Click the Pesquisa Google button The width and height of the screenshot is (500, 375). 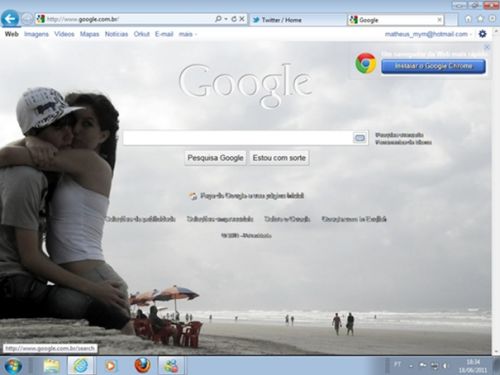click(215, 158)
